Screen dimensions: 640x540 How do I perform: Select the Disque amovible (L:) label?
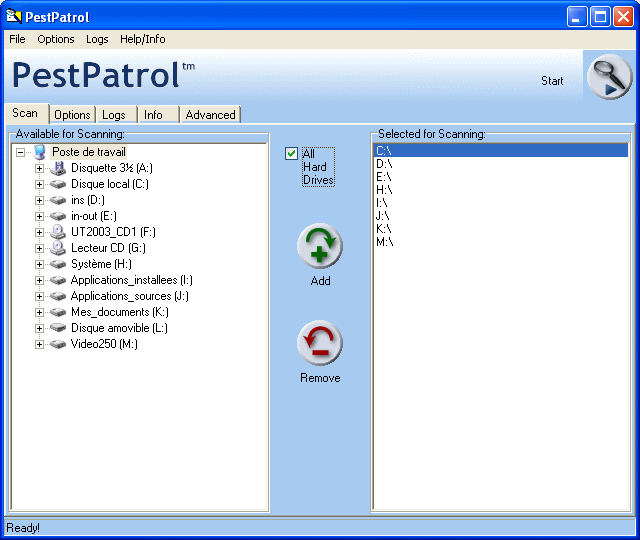pyautogui.click(x=119, y=328)
